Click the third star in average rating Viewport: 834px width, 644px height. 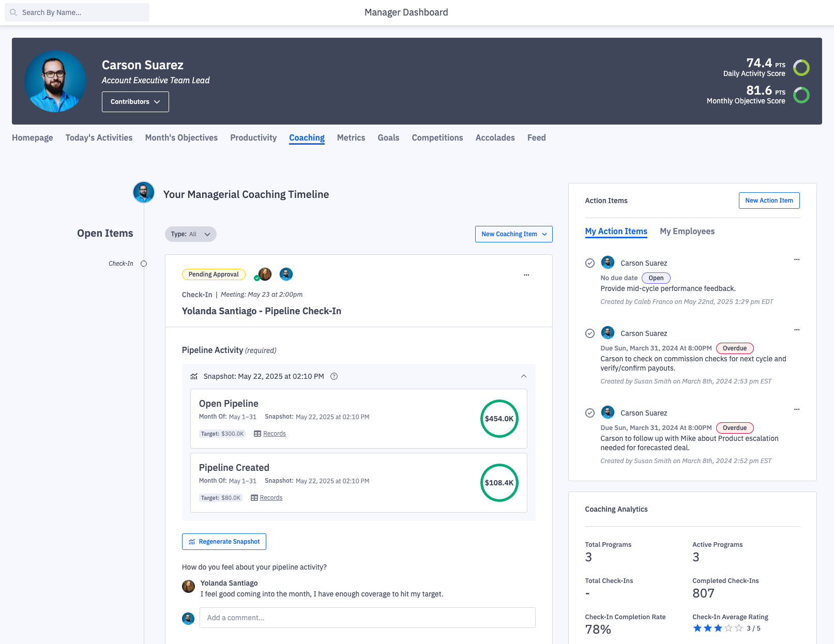tap(718, 628)
